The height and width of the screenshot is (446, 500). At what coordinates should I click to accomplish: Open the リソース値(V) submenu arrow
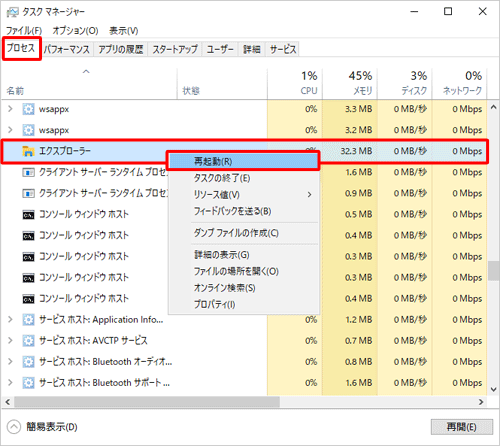coord(310,194)
